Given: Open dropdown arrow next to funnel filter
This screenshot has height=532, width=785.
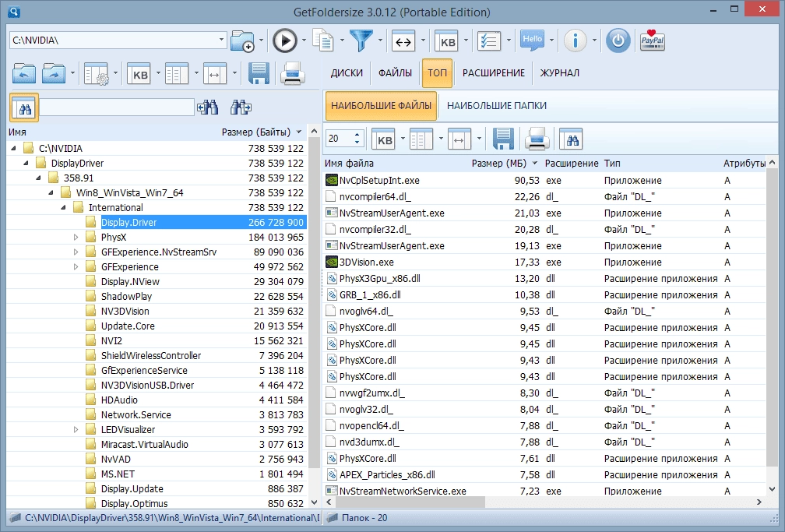Looking at the screenshot, I should click(x=380, y=41).
